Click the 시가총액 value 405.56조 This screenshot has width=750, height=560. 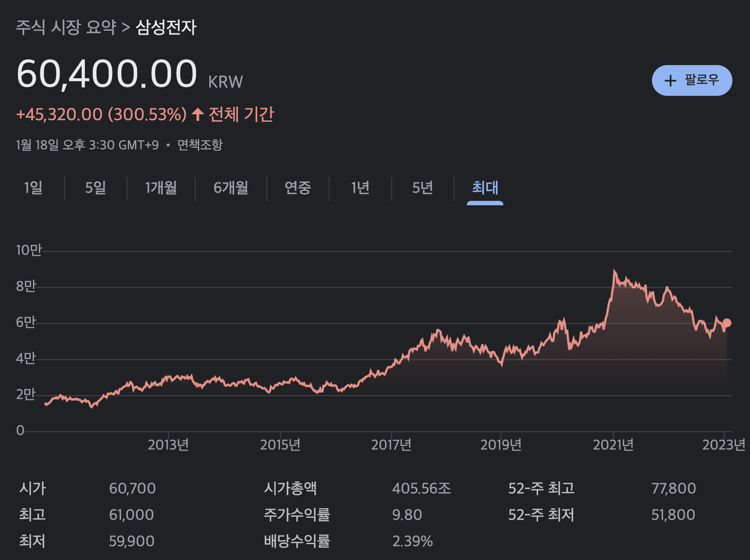tap(422, 488)
